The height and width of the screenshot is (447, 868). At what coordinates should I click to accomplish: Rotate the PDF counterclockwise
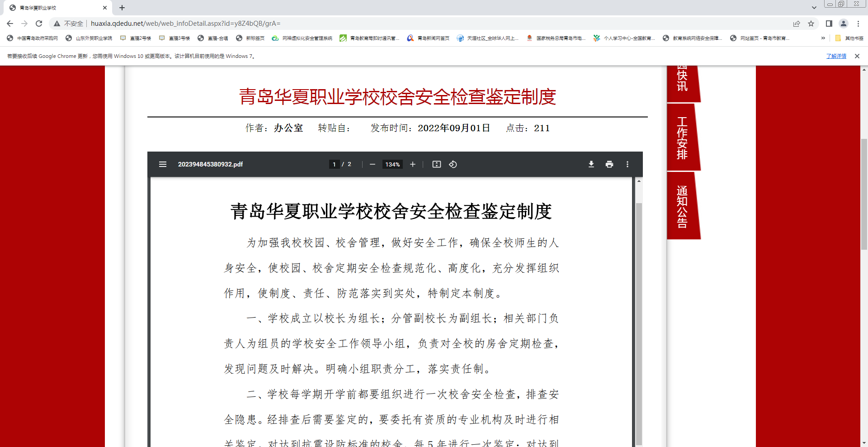453,164
